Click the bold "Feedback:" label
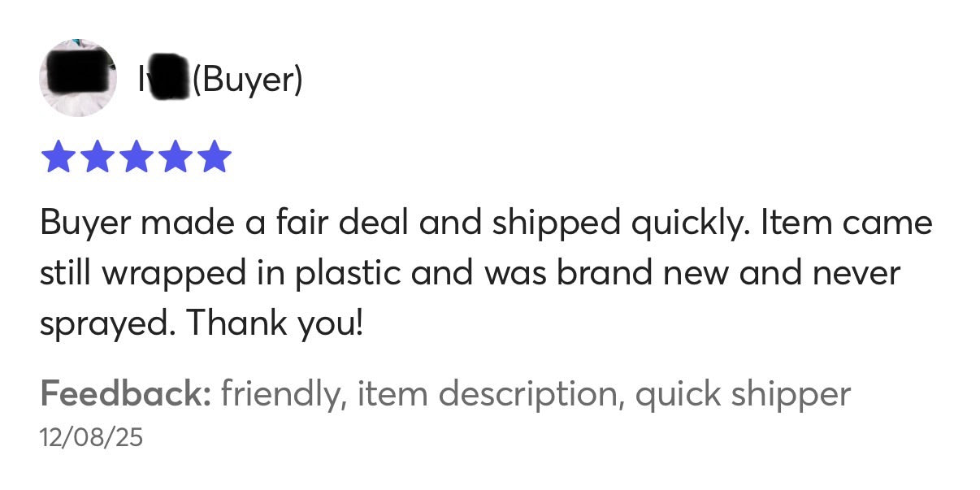 pos(125,394)
